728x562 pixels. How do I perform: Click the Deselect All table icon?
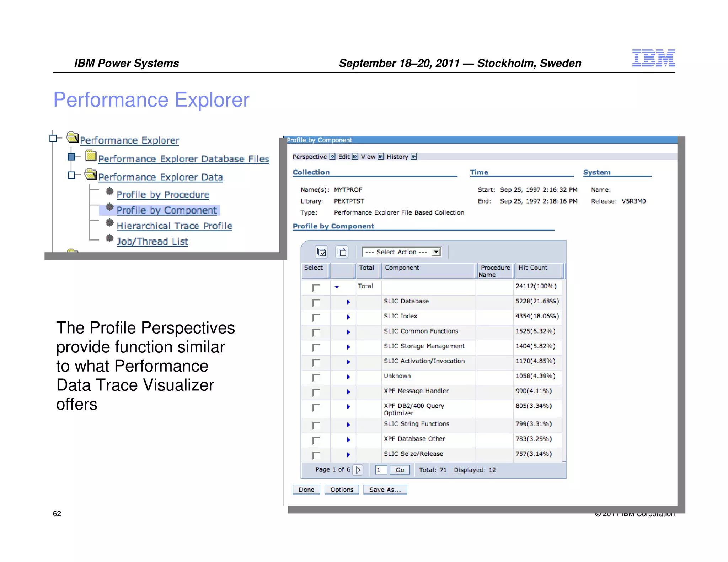[342, 252]
